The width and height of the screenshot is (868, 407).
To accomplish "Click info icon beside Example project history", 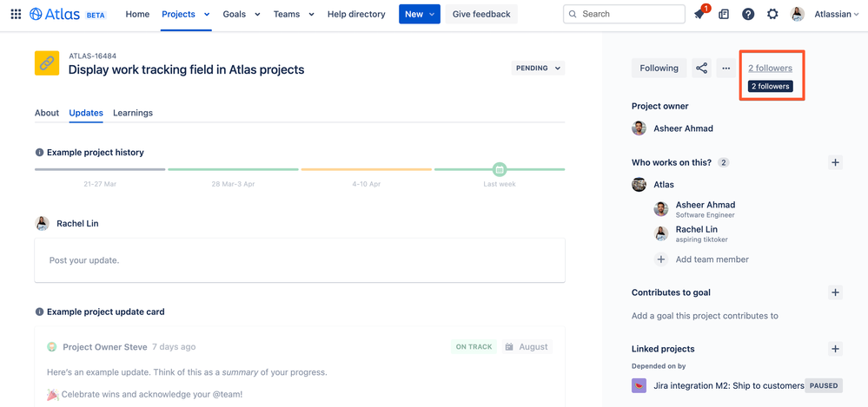I will click(39, 152).
